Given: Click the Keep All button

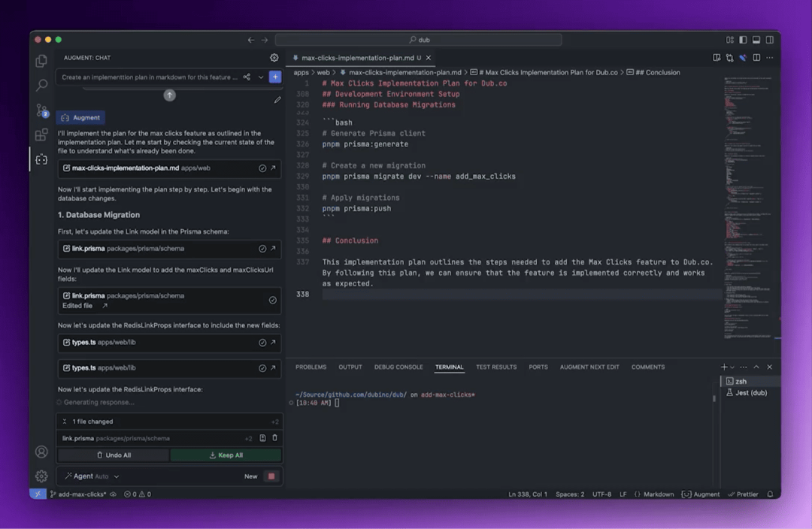Looking at the screenshot, I should 226,455.
